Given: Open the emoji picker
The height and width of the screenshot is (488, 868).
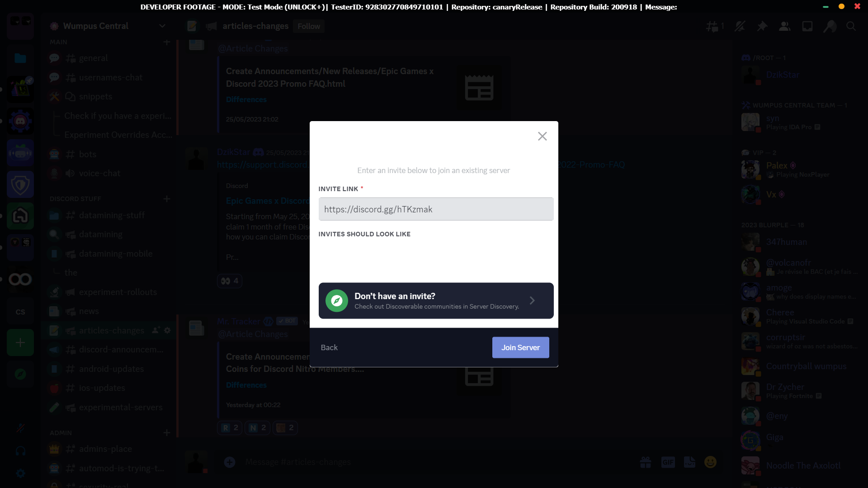Looking at the screenshot, I should (710, 462).
